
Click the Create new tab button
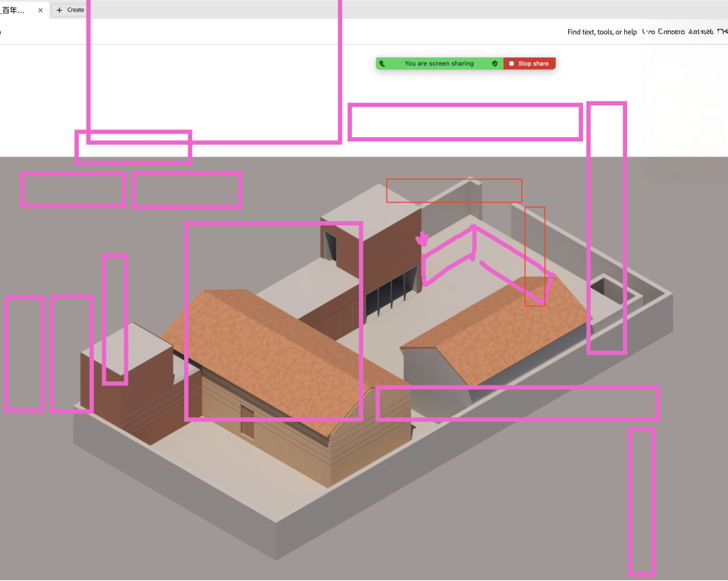[x=70, y=10]
